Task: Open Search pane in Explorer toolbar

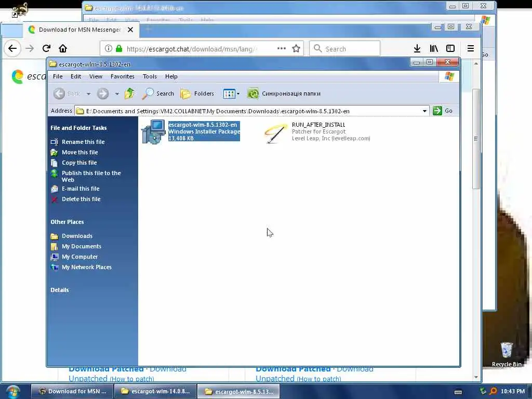Action: [x=158, y=94]
